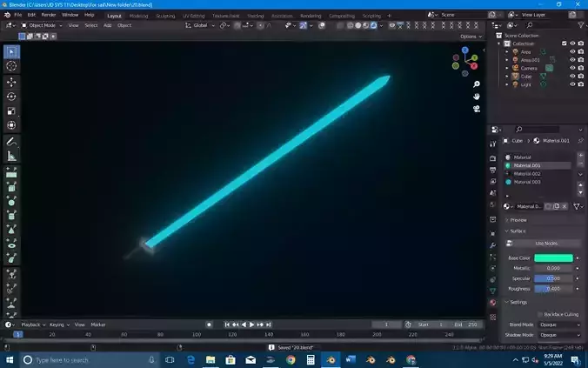Viewport: 588px width, 368px height.
Task: Click the navigation axis gizmo
Action: point(465,62)
